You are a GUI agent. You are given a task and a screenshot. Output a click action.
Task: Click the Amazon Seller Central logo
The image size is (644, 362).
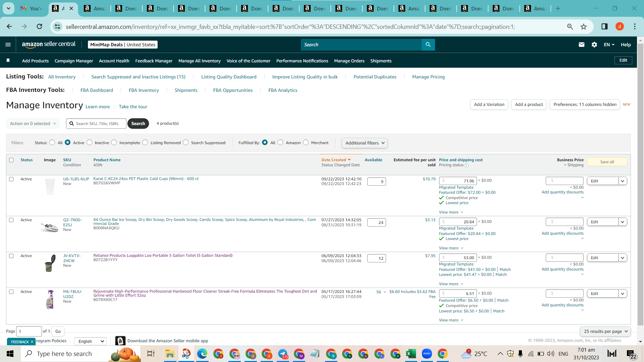click(x=49, y=45)
